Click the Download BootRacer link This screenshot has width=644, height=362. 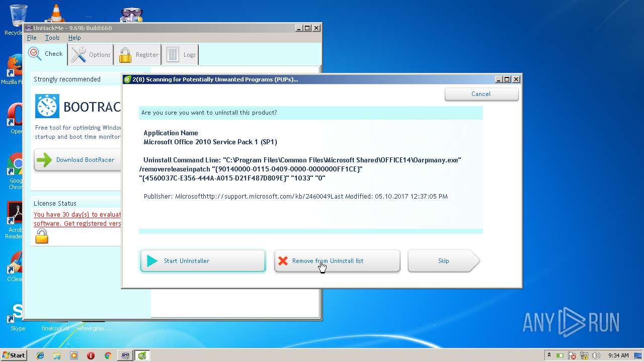[x=85, y=160]
